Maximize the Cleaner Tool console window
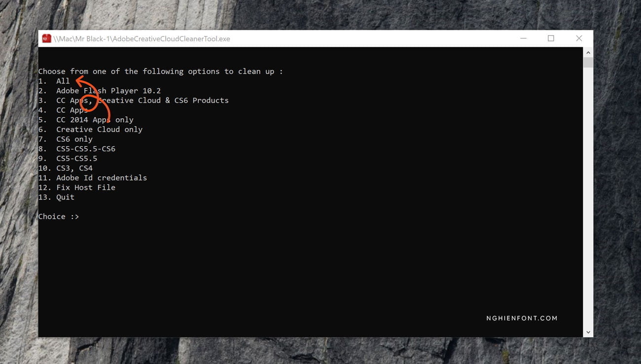The image size is (641, 364). [551, 38]
